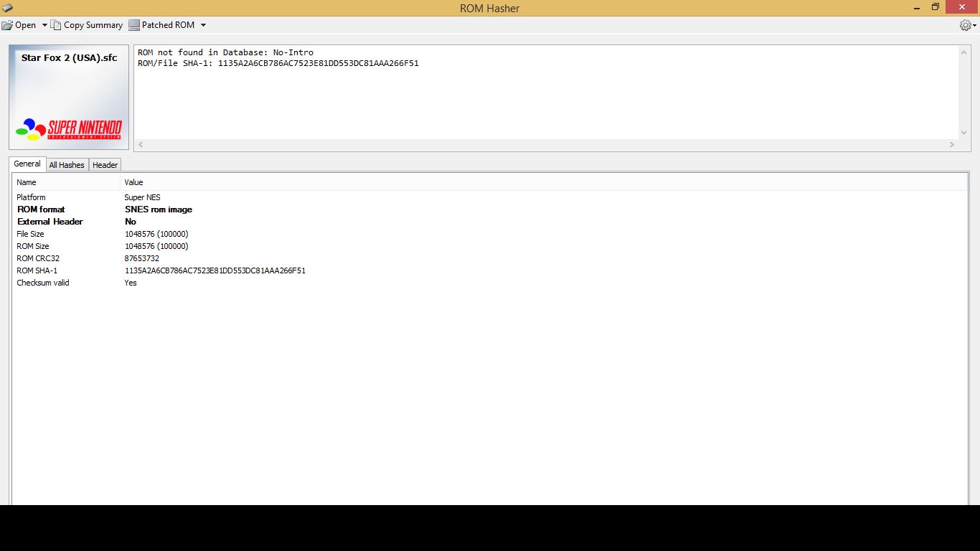Switch to the All Hashes tab
This screenshot has height=551, width=980.
click(67, 165)
